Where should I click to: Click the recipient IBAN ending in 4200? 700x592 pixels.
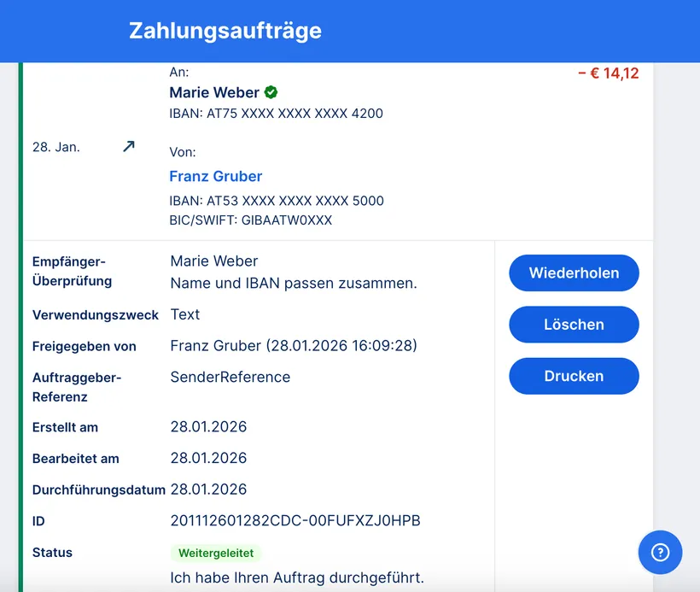tap(276, 114)
